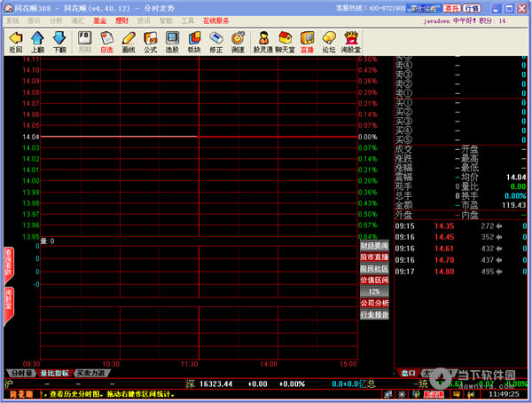532x403 pixels.
Task: Click the people icon beside red 股灵通
Action: [x=416, y=394]
